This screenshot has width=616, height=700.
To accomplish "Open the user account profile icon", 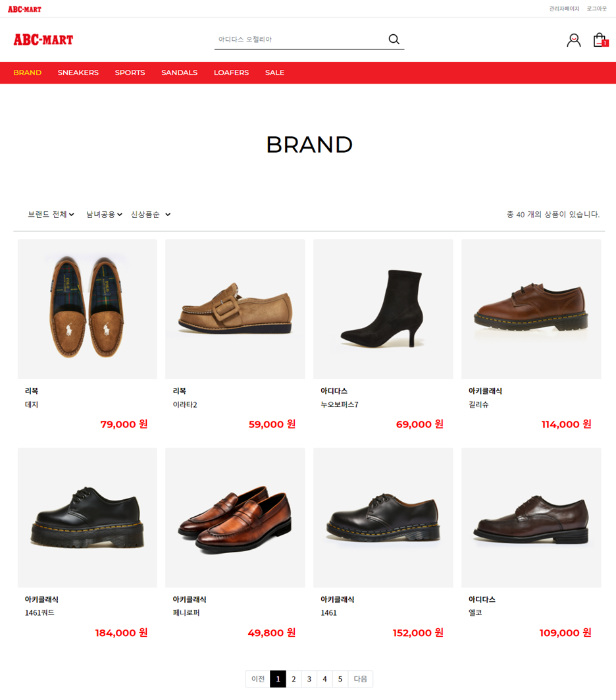I will point(574,40).
